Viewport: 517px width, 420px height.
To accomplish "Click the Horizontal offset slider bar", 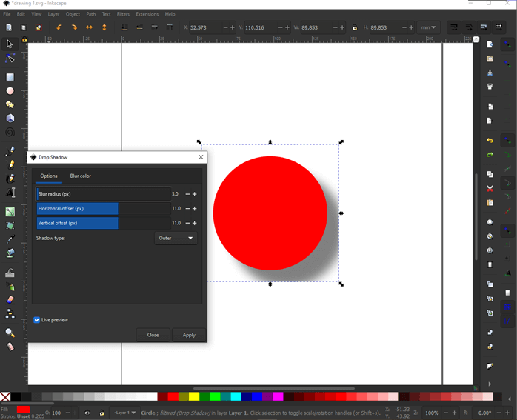I will pos(103,209).
